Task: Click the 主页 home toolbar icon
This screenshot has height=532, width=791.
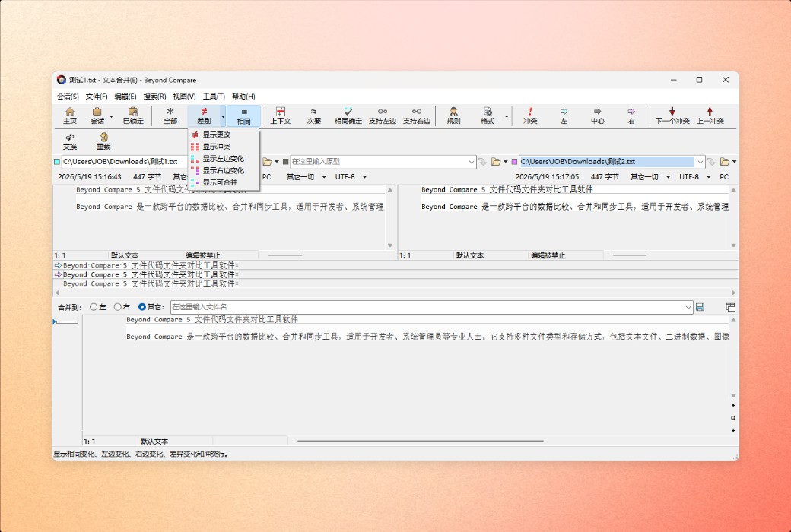Action: 70,116
